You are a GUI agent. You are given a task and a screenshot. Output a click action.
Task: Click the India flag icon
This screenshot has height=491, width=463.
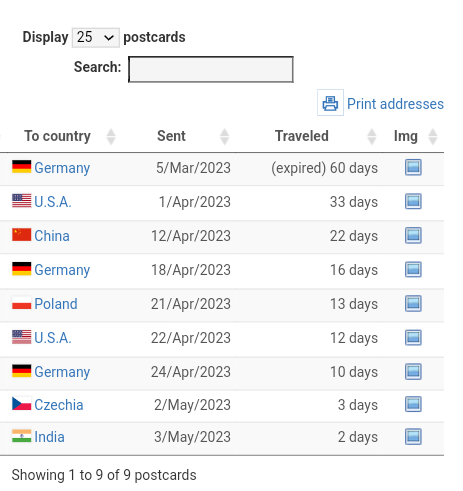point(22,436)
